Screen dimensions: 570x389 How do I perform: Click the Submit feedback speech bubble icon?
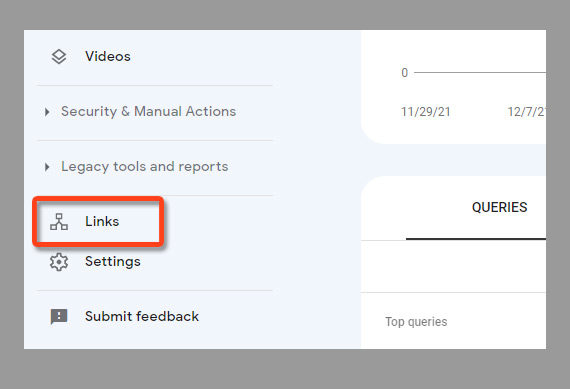click(59, 317)
